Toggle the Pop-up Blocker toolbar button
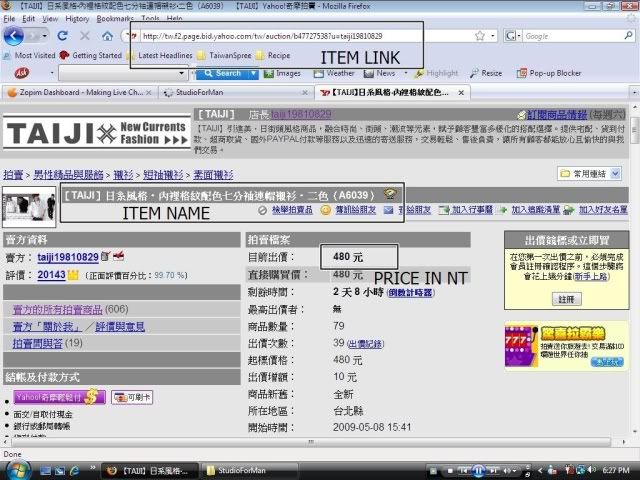 click(x=549, y=73)
